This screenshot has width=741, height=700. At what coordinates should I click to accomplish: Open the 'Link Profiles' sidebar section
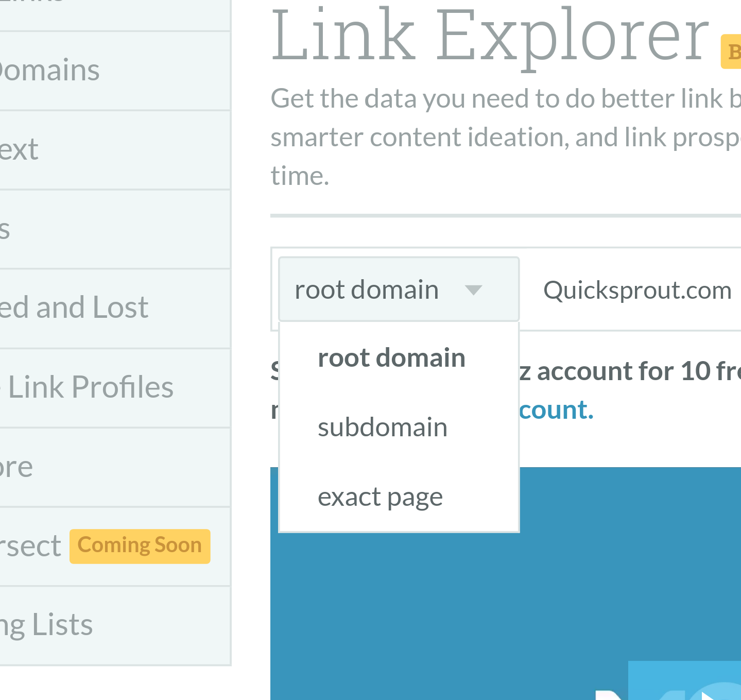pos(115,387)
